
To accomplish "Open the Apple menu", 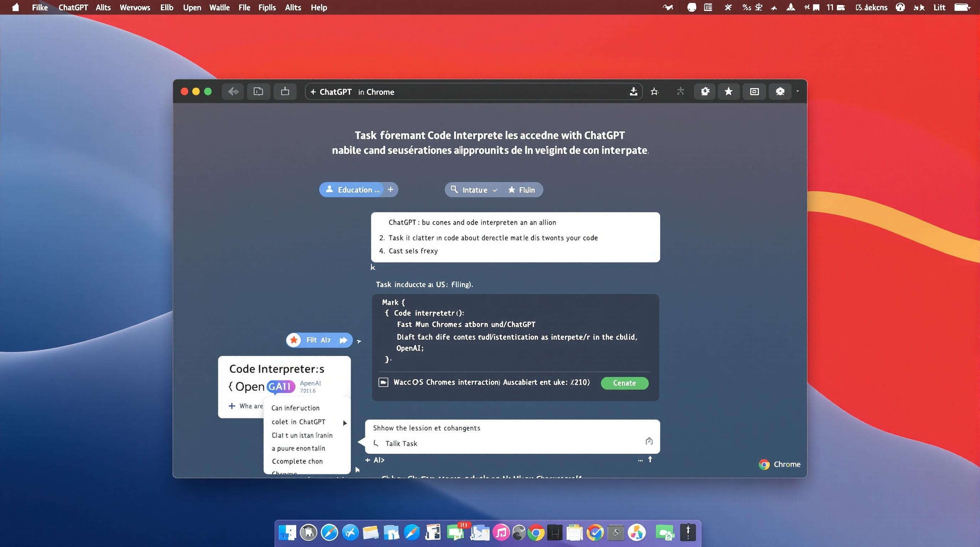I will 16,7.
